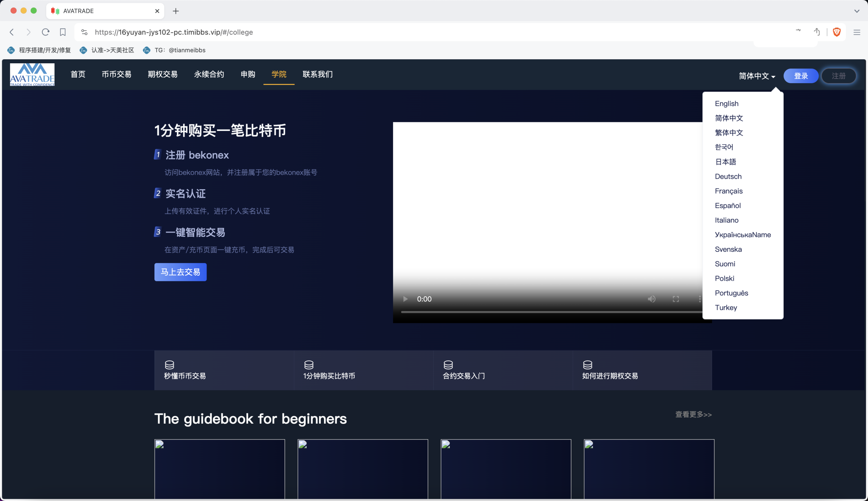Click the AvaTrade logo
The height and width of the screenshot is (501, 868).
click(x=32, y=75)
